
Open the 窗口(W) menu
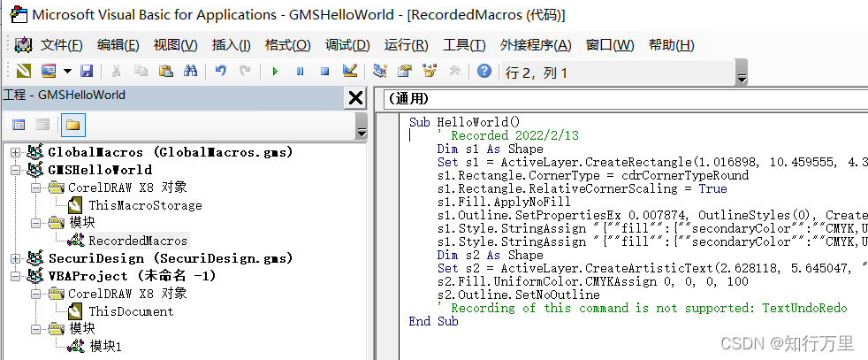(610, 45)
